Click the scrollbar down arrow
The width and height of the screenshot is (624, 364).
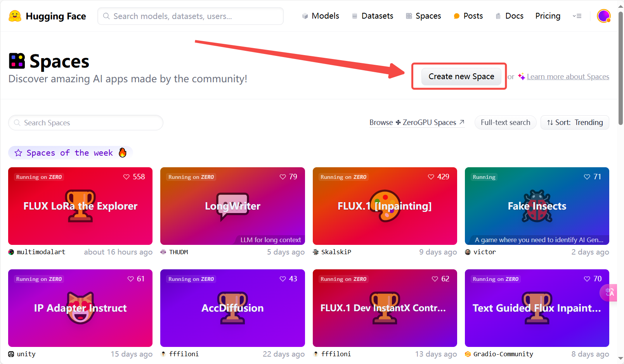[x=621, y=359]
